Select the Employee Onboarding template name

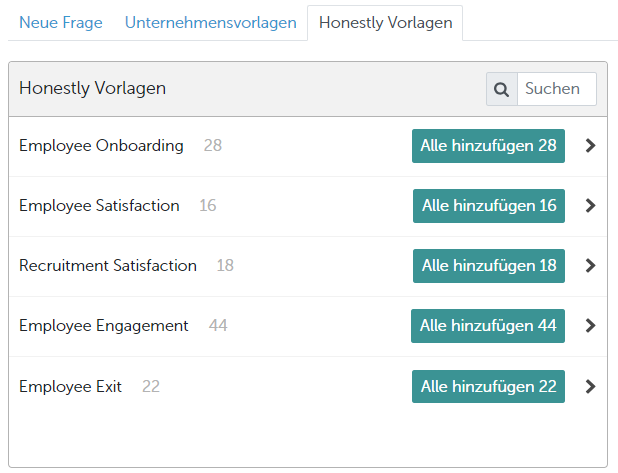coord(101,145)
